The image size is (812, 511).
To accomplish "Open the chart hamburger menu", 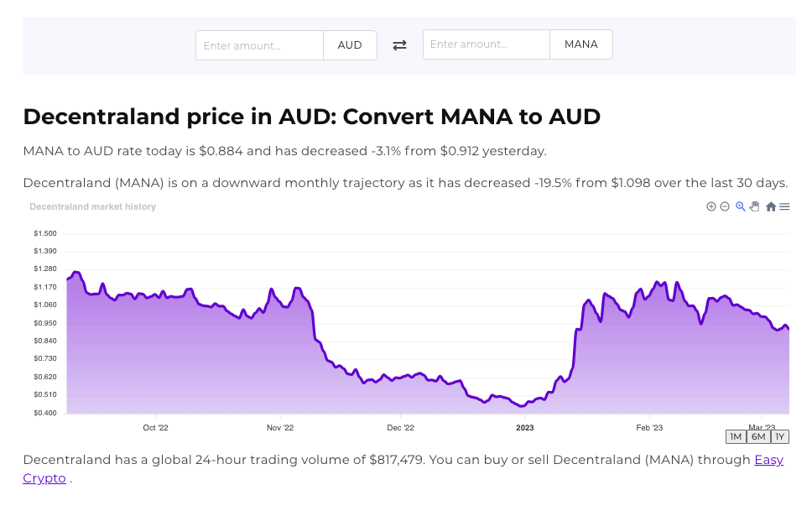I will tap(784, 206).
